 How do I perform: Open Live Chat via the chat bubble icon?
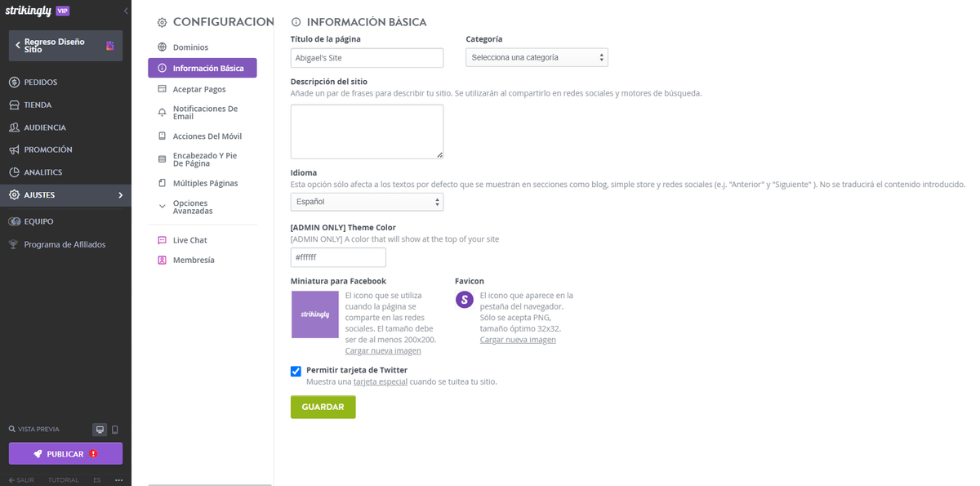point(163,239)
